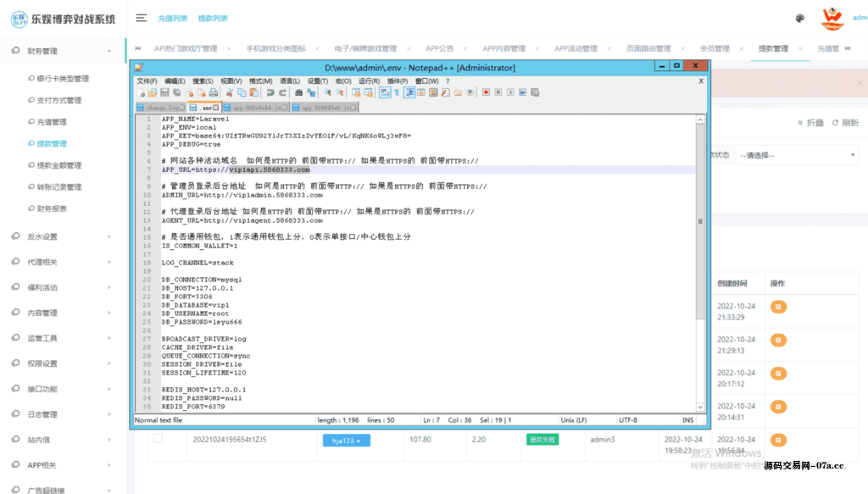868x494 pixels.
Task: Click the Cut scissors icon in toolbar
Action: pyautogui.click(x=231, y=92)
